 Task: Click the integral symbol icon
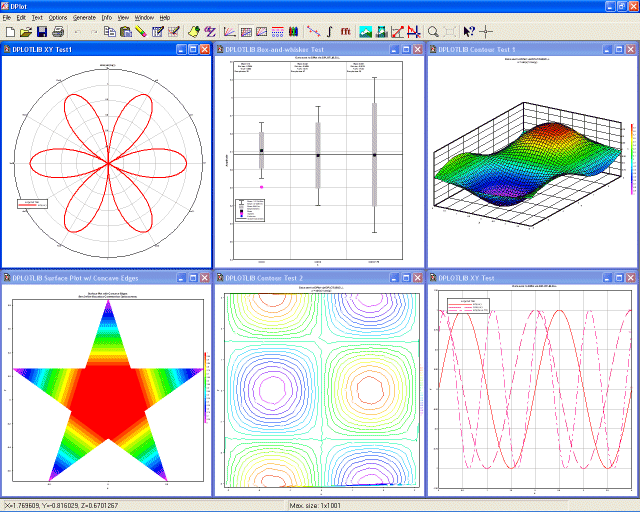[x=330, y=32]
